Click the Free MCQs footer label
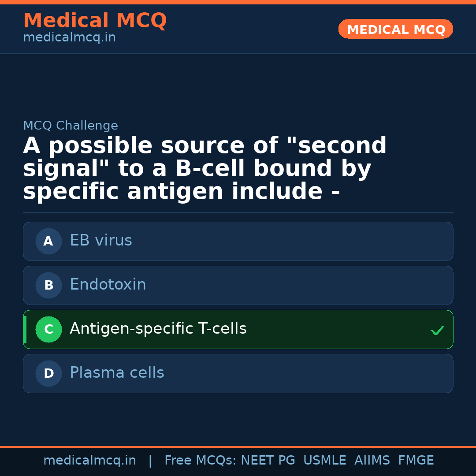The height and width of the screenshot is (476, 476). pyautogui.click(x=200, y=461)
